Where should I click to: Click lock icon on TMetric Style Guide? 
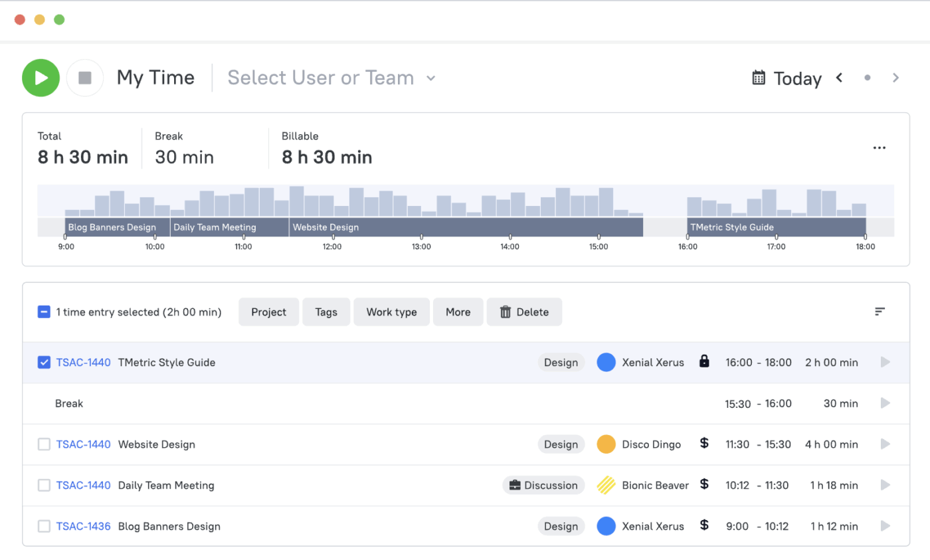(x=704, y=362)
